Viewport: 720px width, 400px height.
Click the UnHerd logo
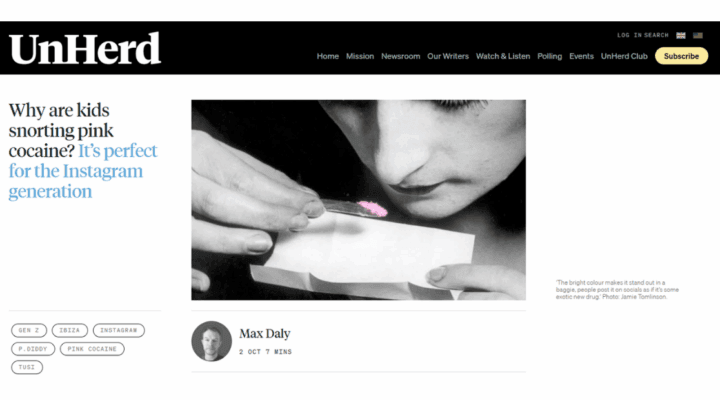[85, 49]
